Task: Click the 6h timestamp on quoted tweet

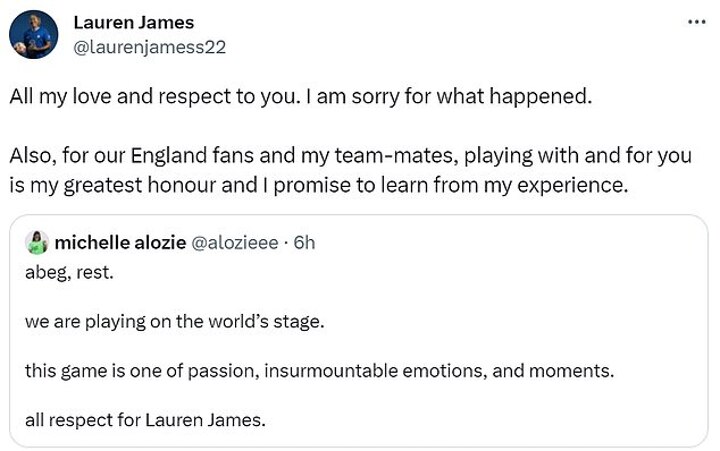Action: 304,241
